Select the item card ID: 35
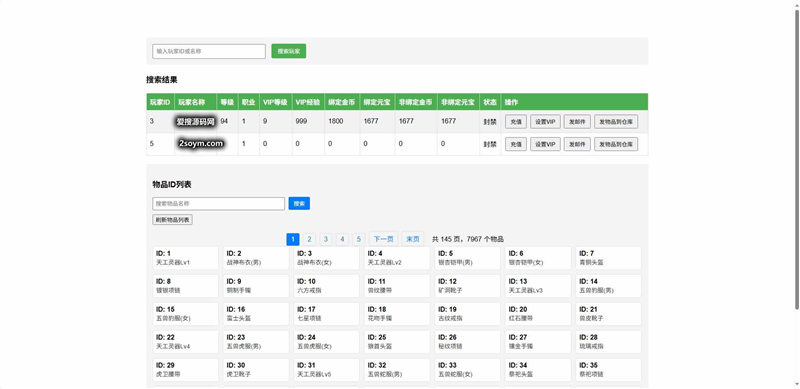This screenshot has width=800, height=389. (x=608, y=370)
